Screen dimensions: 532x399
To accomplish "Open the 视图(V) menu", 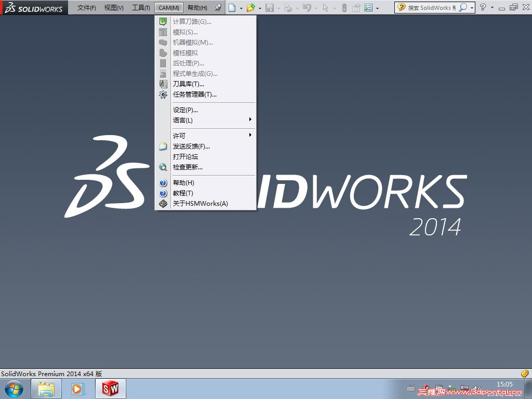I will pos(114,7).
